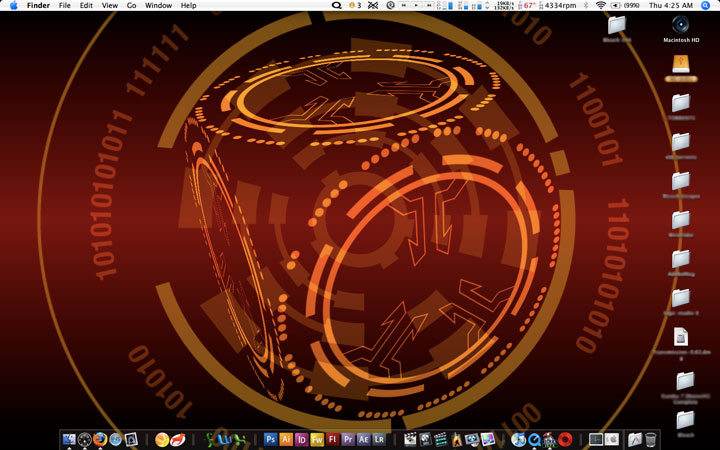The image size is (720, 450).
Task: Open the Go menu
Action: (131, 6)
